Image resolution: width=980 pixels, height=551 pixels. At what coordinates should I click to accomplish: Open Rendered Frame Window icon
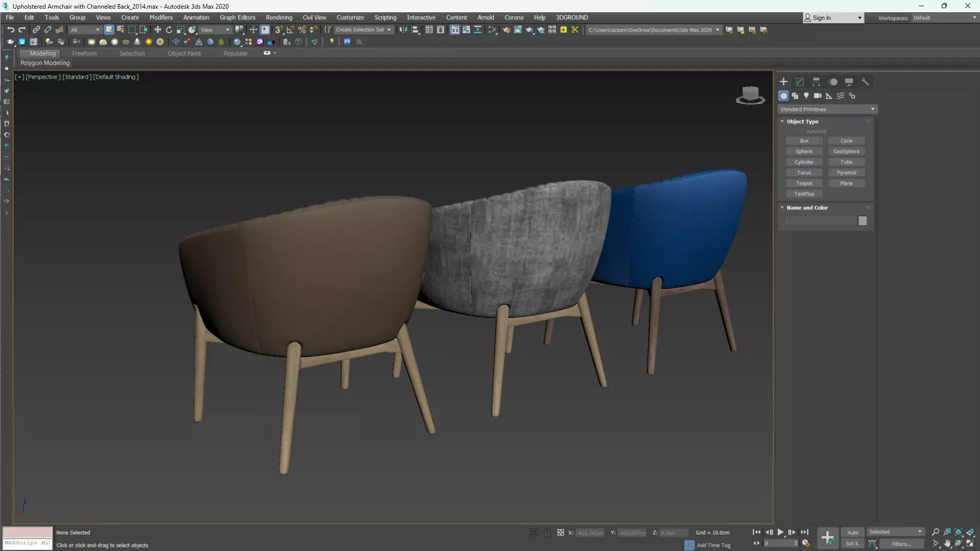pos(518,30)
